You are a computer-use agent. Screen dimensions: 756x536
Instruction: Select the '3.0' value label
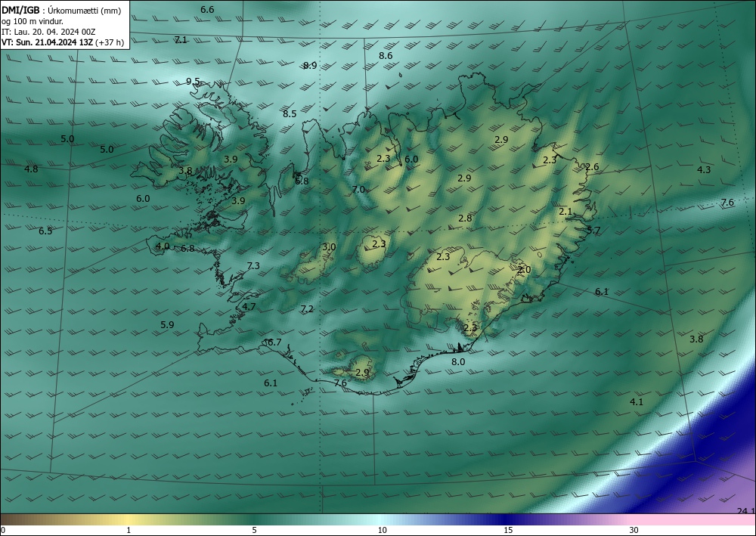tap(329, 247)
